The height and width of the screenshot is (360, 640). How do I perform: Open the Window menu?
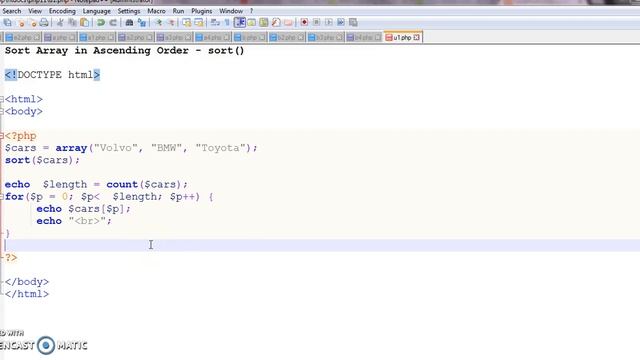coord(231,11)
